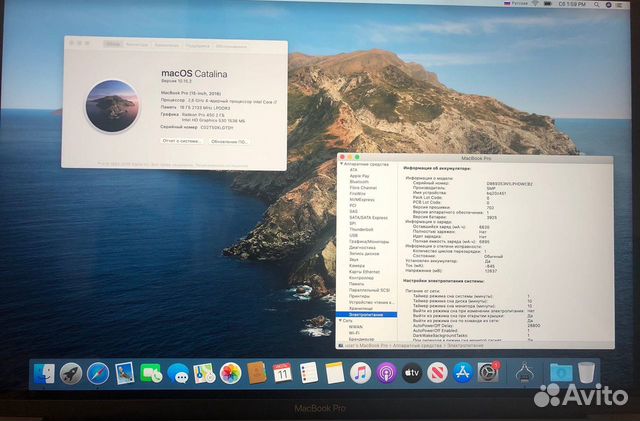The image size is (640, 421).
Task: Select WWAN under Сеть section
Action: coord(356,327)
